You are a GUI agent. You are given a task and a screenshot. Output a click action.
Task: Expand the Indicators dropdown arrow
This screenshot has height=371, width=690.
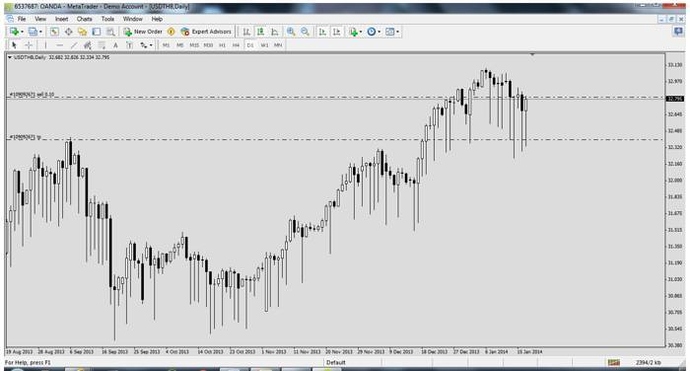[360, 32]
